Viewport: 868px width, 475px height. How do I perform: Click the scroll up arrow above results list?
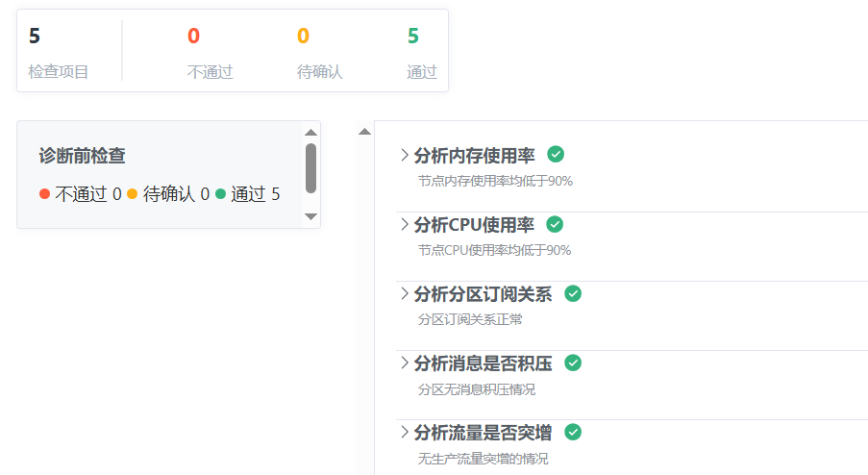(364, 132)
